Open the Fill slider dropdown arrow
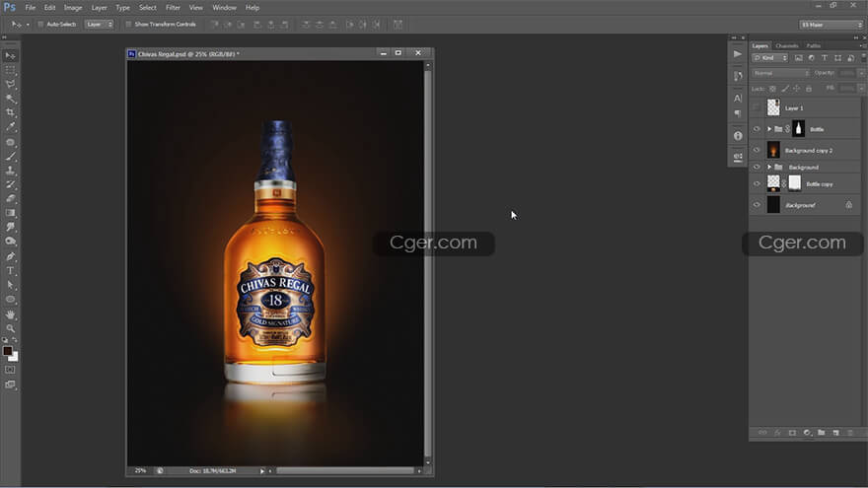 861,89
